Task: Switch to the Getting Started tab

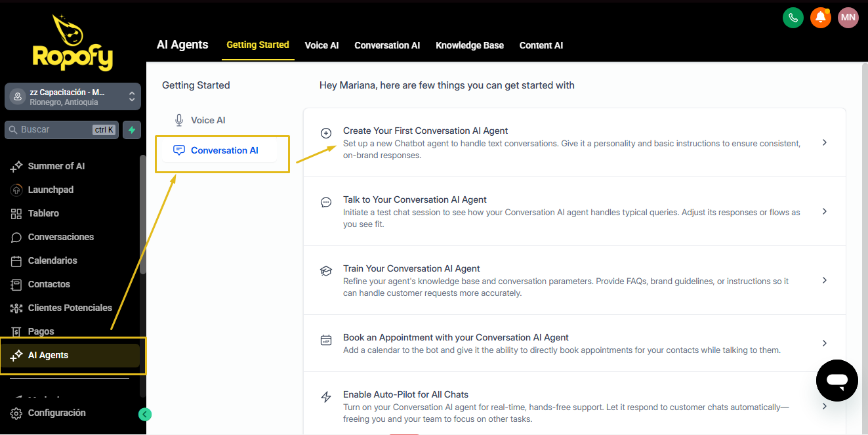Action: pos(258,45)
